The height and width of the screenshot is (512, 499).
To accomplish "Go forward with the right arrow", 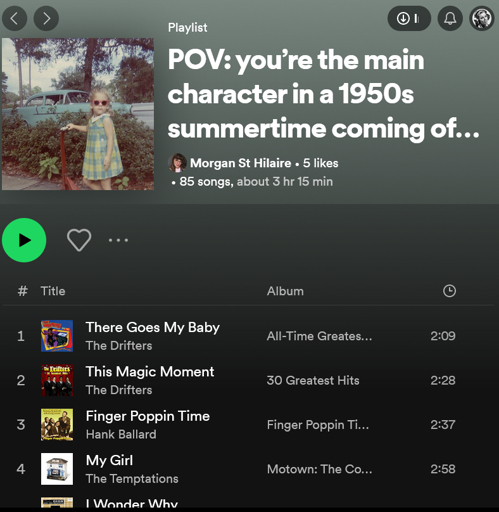I will pyautogui.click(x=46, y=18).
